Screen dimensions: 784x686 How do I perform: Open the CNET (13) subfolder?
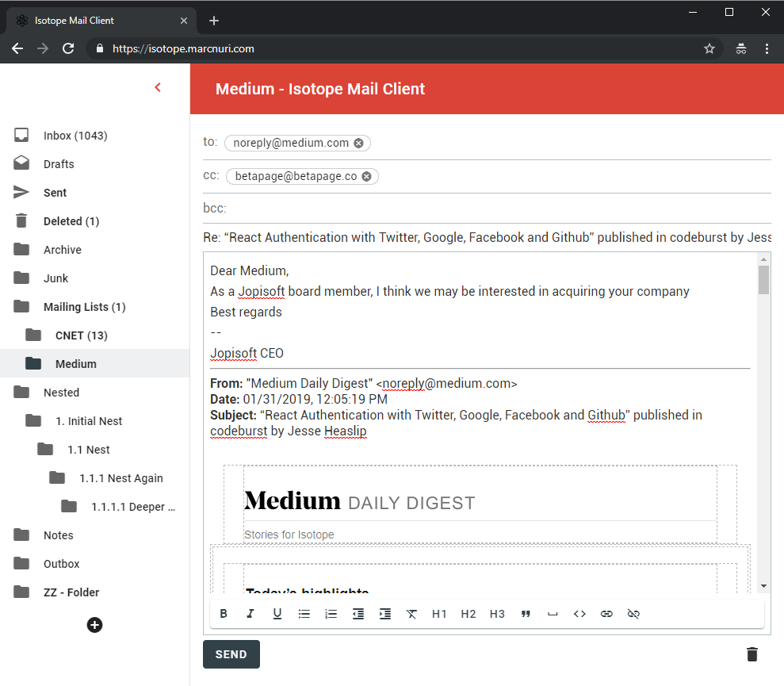(94, 335)
